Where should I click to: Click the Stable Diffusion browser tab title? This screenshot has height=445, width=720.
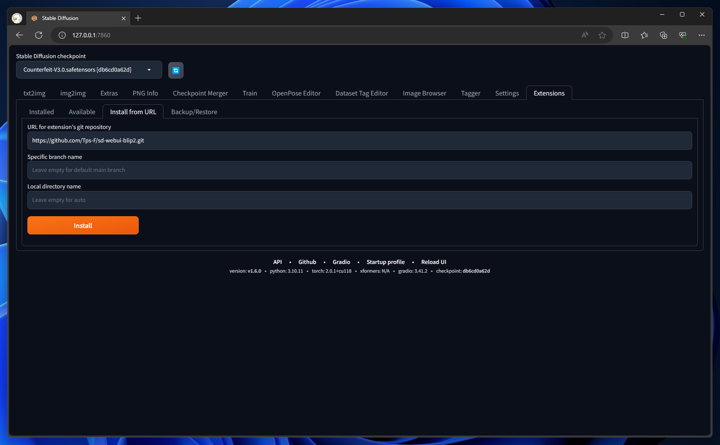point(60,18)
